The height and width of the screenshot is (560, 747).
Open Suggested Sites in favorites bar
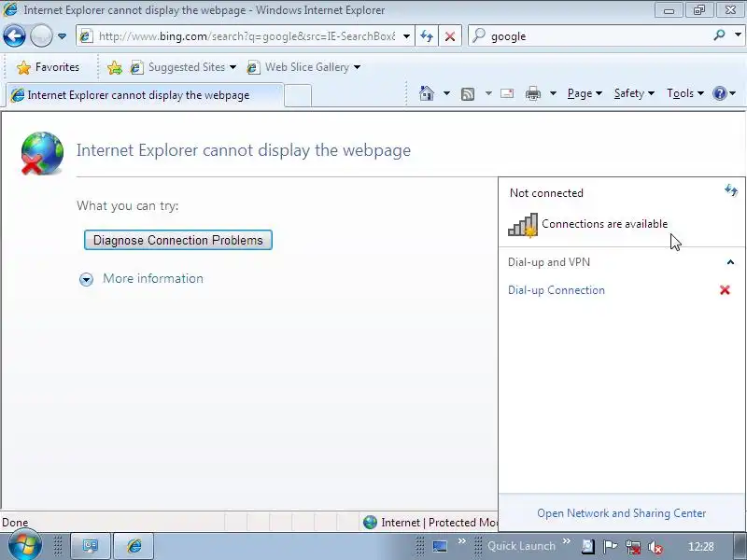(x=183, y=67)
